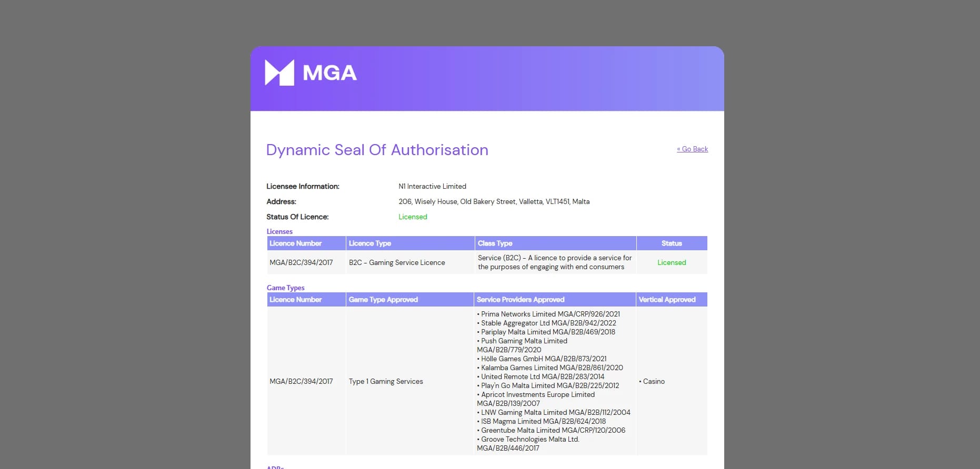Select the Hölle Games GmbH provider entry
The image size is (980, 469).
[x=542, y=359]
